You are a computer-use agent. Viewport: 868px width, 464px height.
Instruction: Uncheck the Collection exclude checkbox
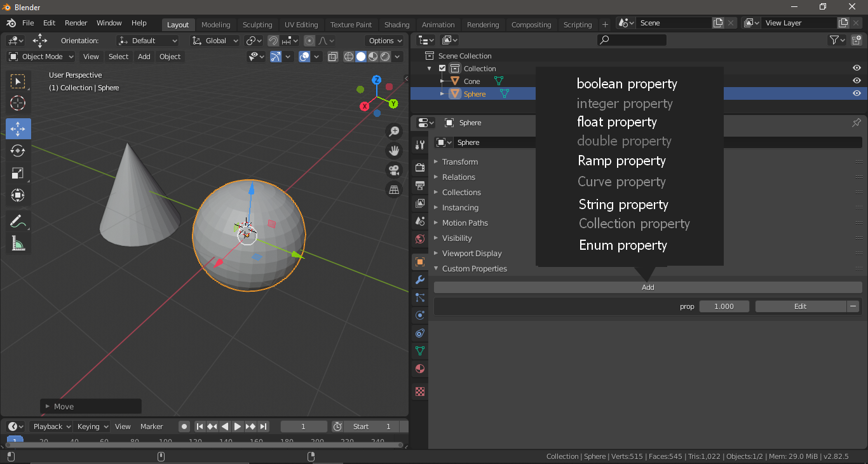coord(442,68)
